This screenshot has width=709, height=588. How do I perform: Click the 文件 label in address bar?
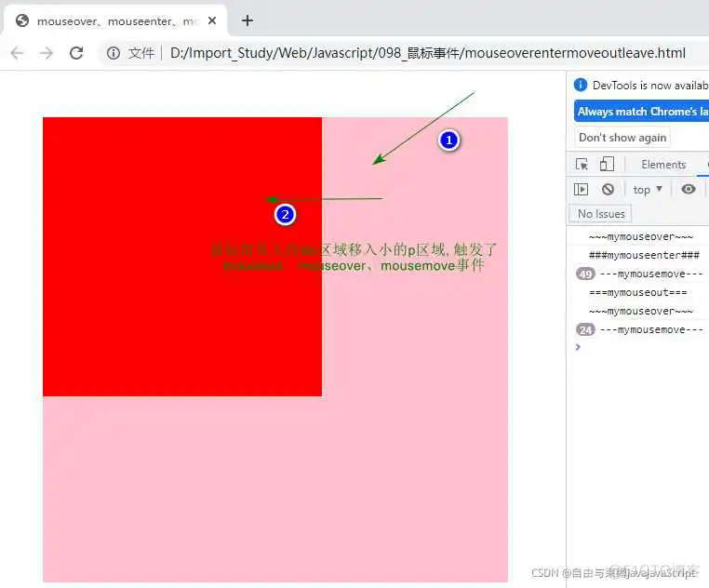coord(141,53)
